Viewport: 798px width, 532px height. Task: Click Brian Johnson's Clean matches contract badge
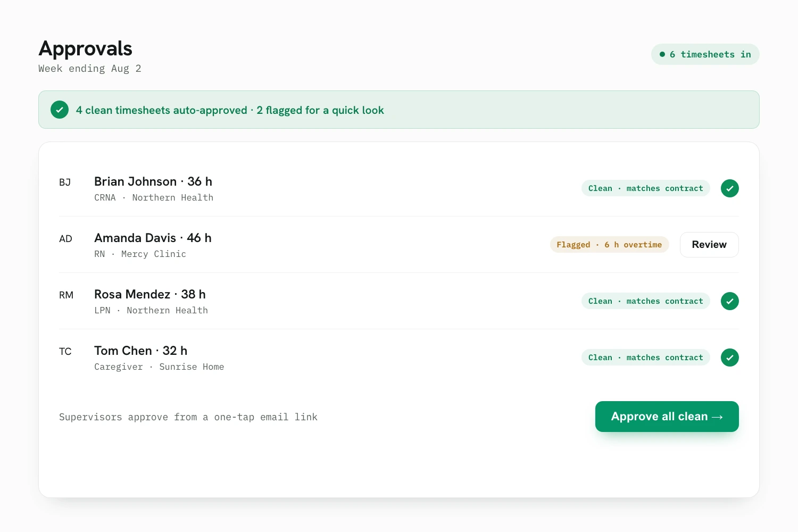click(x=646, y=188)
